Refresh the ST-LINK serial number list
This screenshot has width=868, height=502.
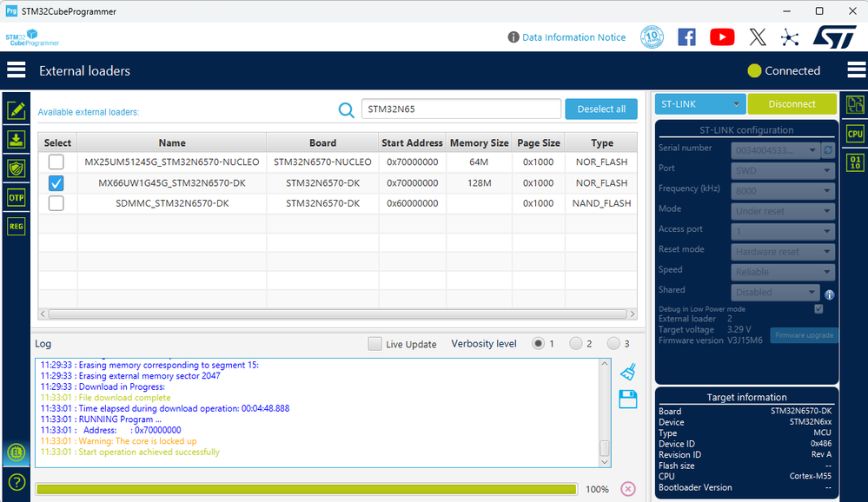[828, 150]
